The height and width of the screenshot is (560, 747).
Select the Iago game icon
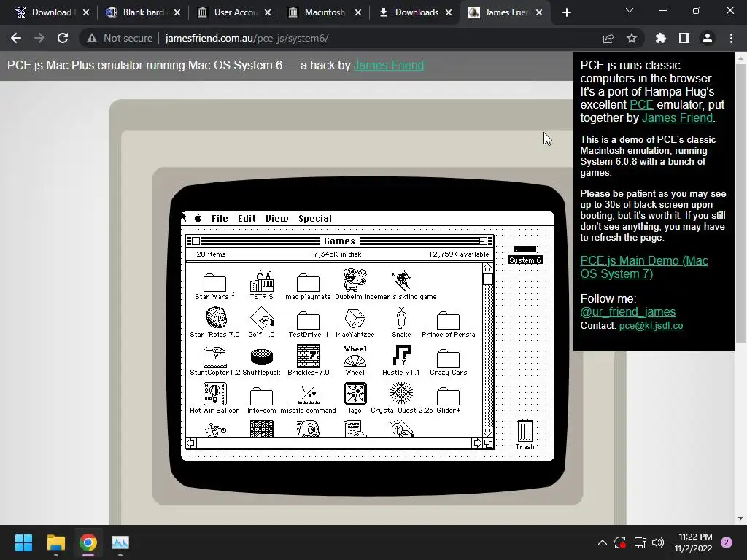click(355, 394)
